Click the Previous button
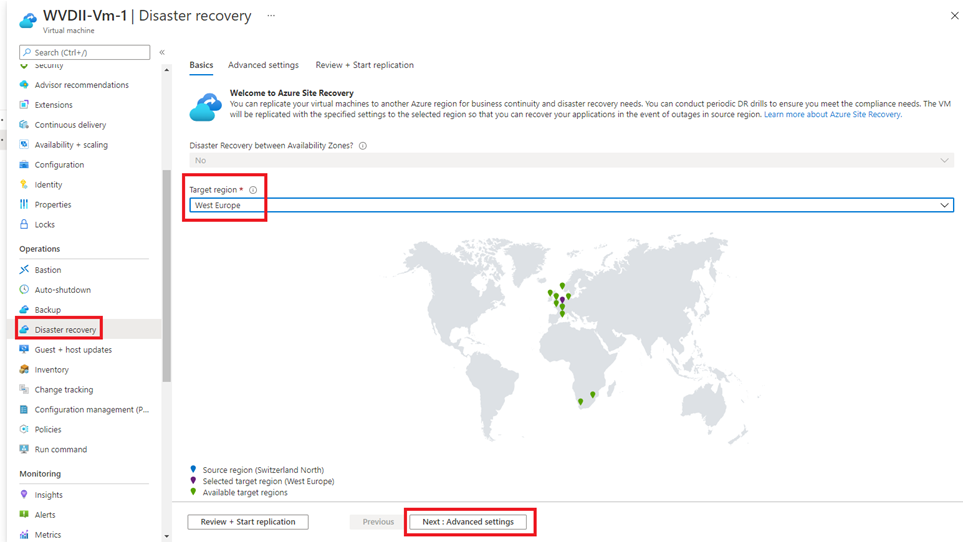Screen dimensions: 963x542 point(378,522)
